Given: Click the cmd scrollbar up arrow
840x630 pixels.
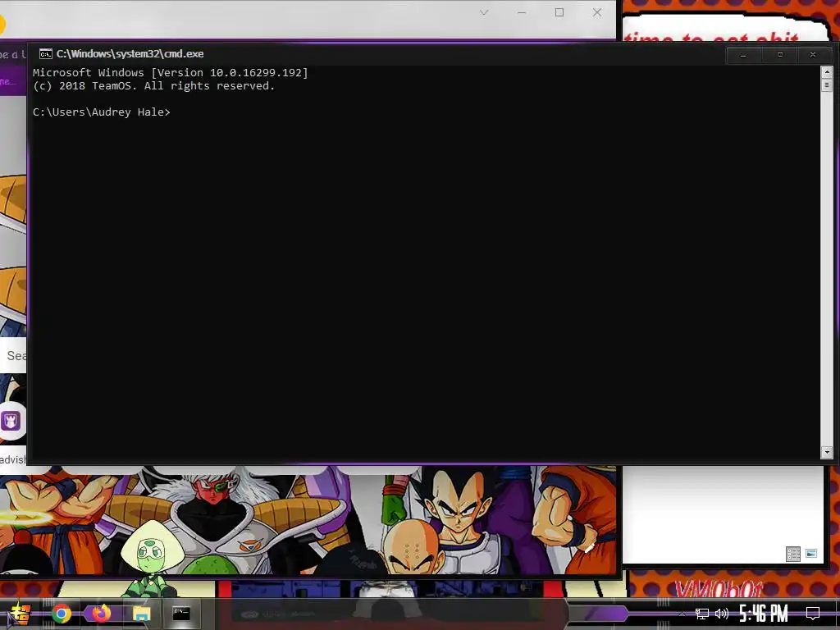Looking at the screenshot, I should (827, 72).
